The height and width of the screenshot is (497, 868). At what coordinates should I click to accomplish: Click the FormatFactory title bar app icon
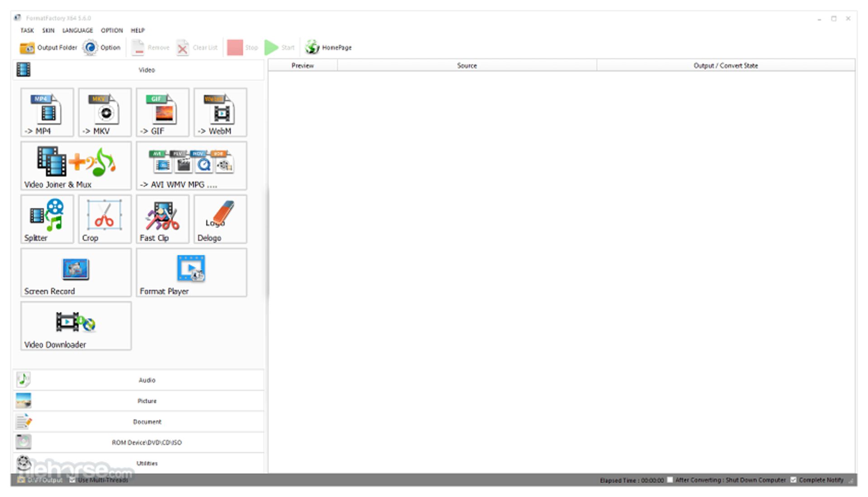(18, 18)
